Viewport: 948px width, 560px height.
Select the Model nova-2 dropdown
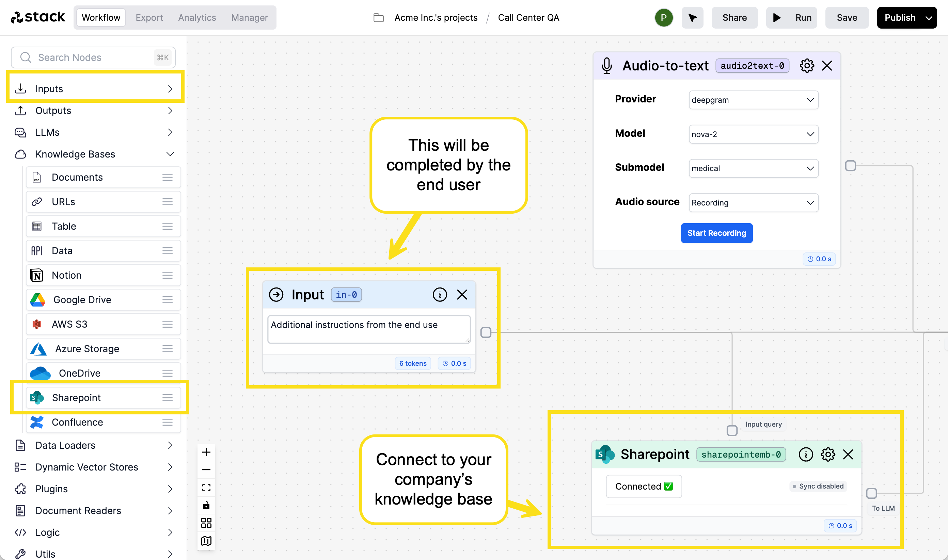pos(752,134)
